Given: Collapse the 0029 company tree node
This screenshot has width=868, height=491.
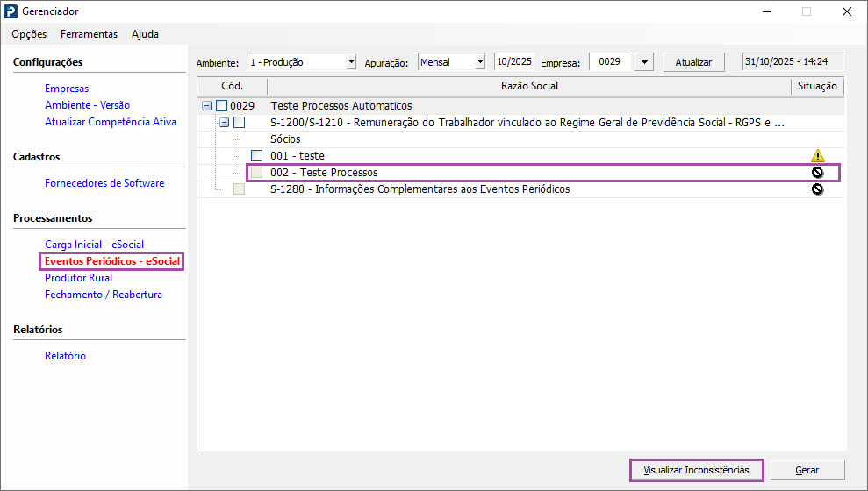Looking at the screenshot, I should coord(206,106).
